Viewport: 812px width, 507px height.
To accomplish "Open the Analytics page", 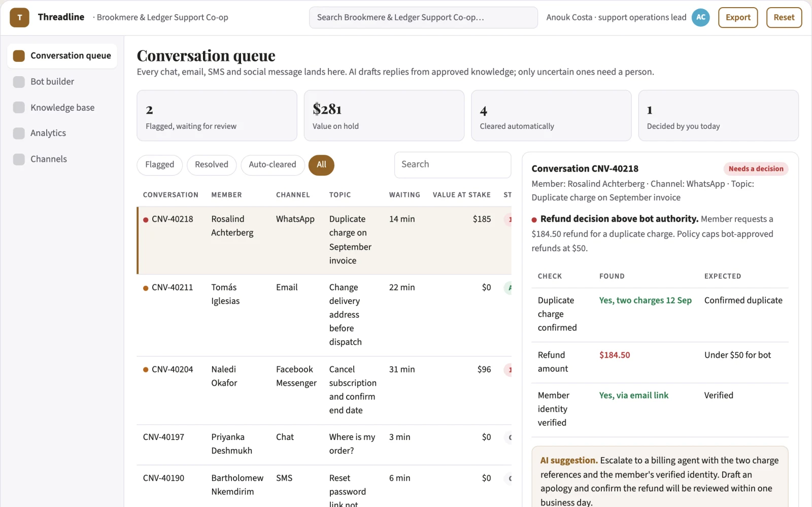I will tap(62, 133).
